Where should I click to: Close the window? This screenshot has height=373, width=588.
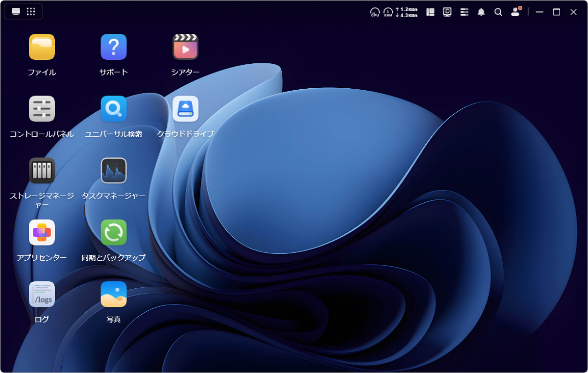point(573,12)
